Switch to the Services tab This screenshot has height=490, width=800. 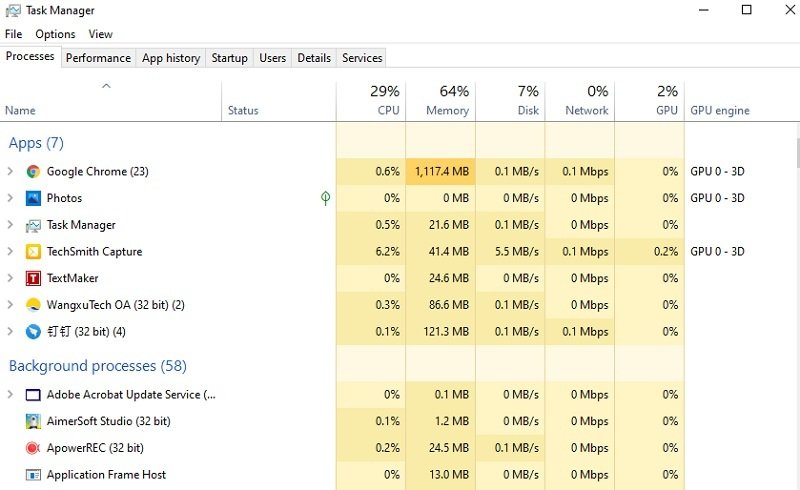[x=362, y=58]
